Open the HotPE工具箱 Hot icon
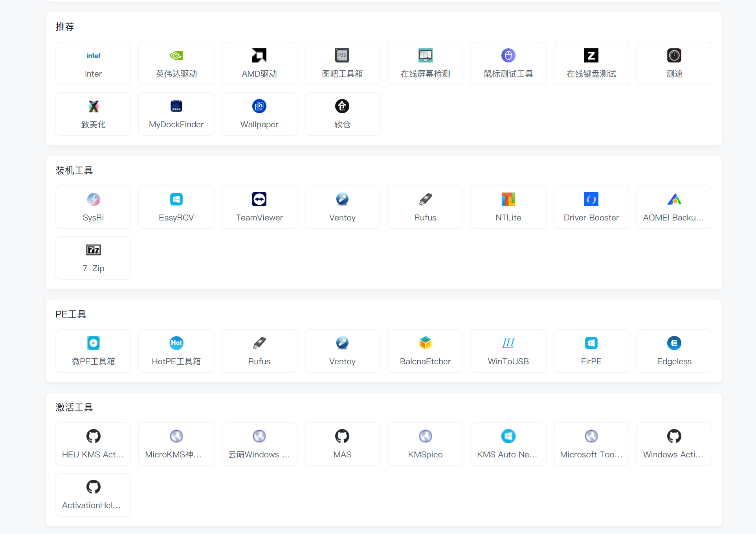756x534 pixels. (176, 343)
